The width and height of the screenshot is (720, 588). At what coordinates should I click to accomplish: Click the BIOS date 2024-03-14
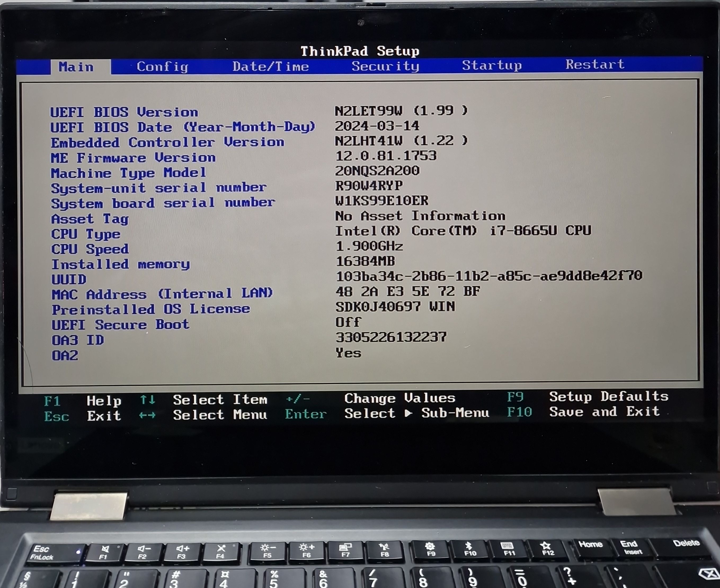coord(377,126)
